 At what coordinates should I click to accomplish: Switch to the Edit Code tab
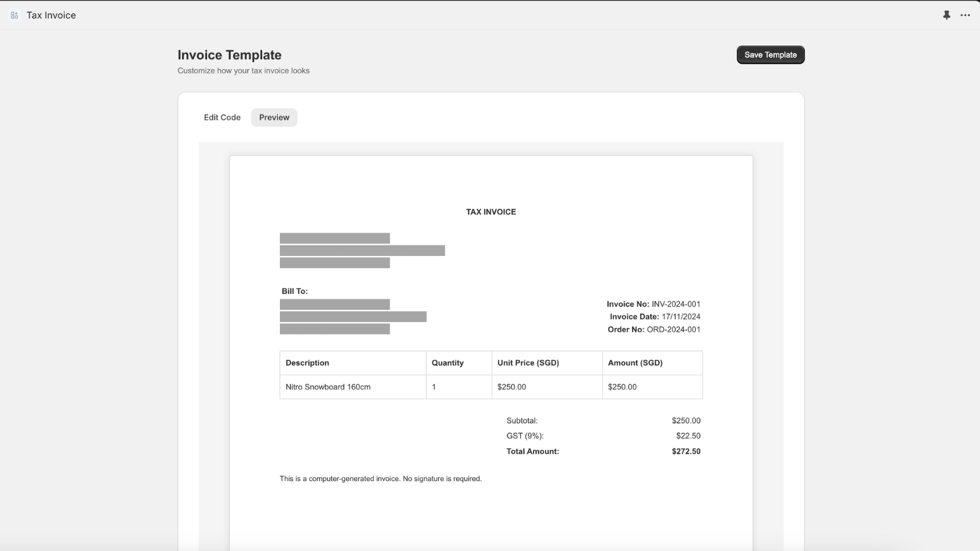click(222, 117)
